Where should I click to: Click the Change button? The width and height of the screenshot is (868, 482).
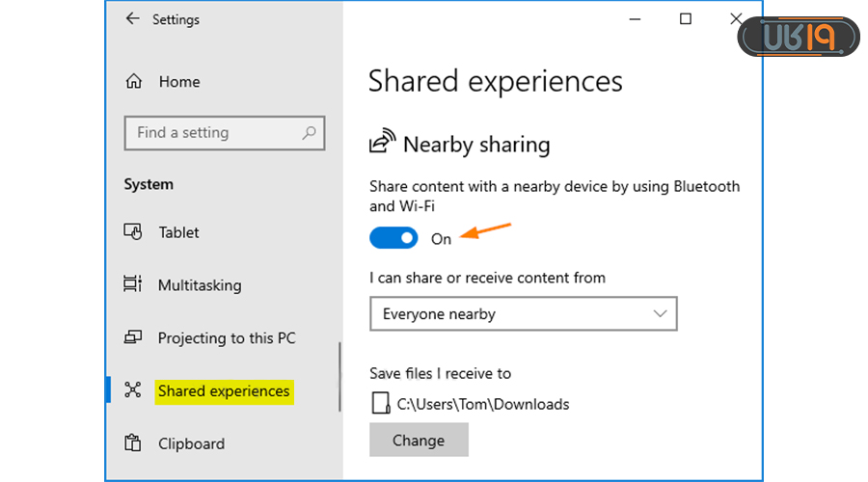click(419, 441)
